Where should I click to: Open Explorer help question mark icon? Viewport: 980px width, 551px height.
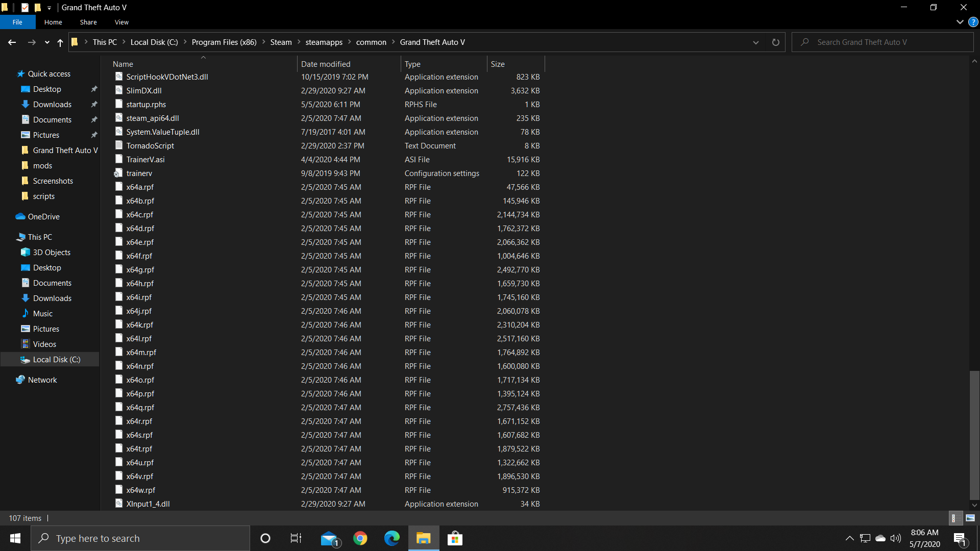pyautogui.click(x=973, y=22)
